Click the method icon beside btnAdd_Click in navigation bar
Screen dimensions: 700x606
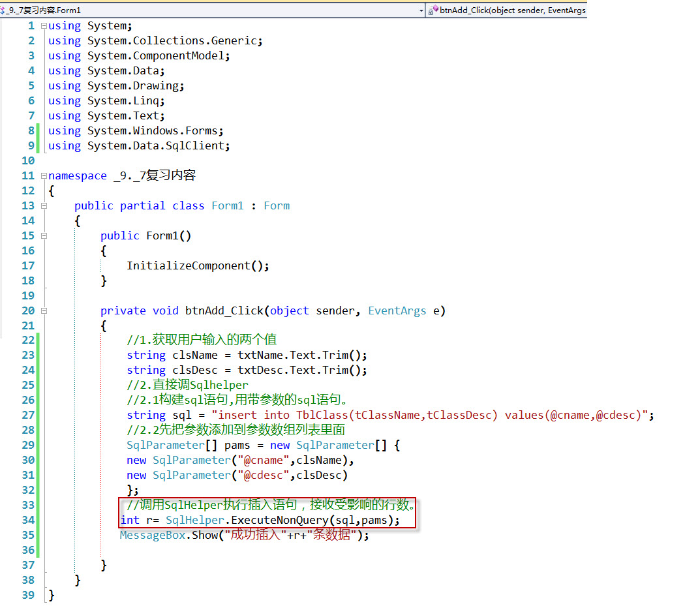[433, 10]
